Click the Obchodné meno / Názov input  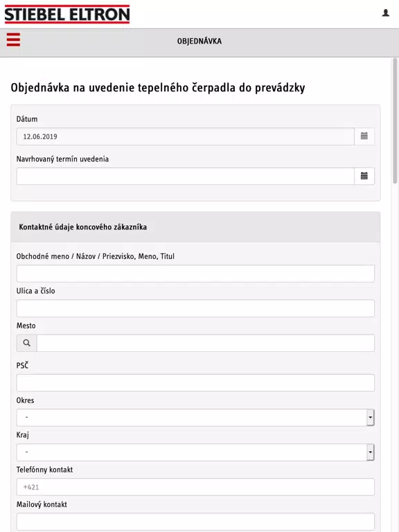click(195, 274)
